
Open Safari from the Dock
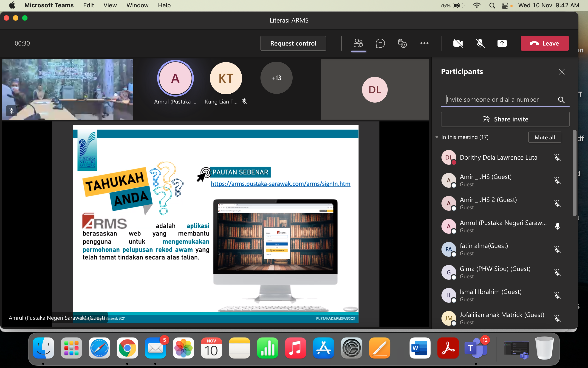point(99,348)
